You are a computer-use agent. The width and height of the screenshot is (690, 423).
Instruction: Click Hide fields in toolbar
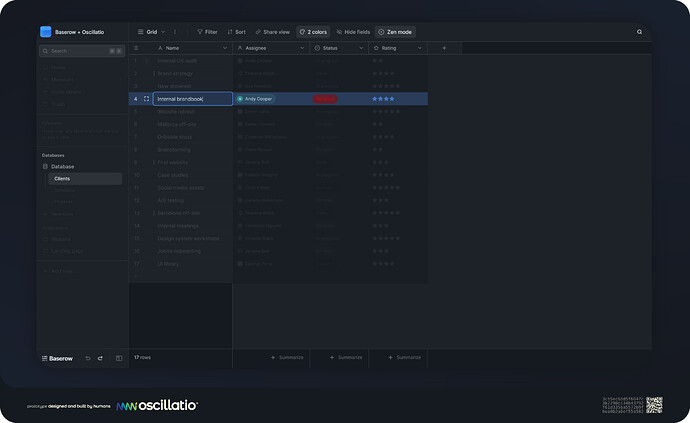click(353, 32)
